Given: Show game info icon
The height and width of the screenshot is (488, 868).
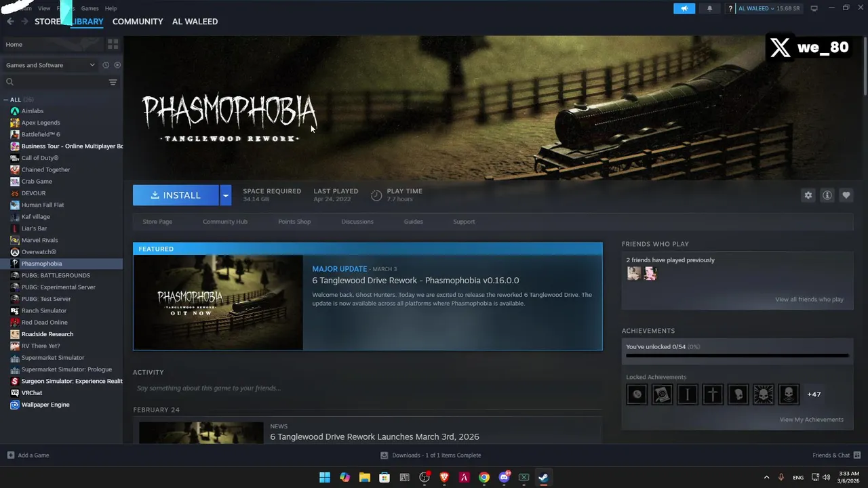Looking at the screenshot, I should [827, 195].
